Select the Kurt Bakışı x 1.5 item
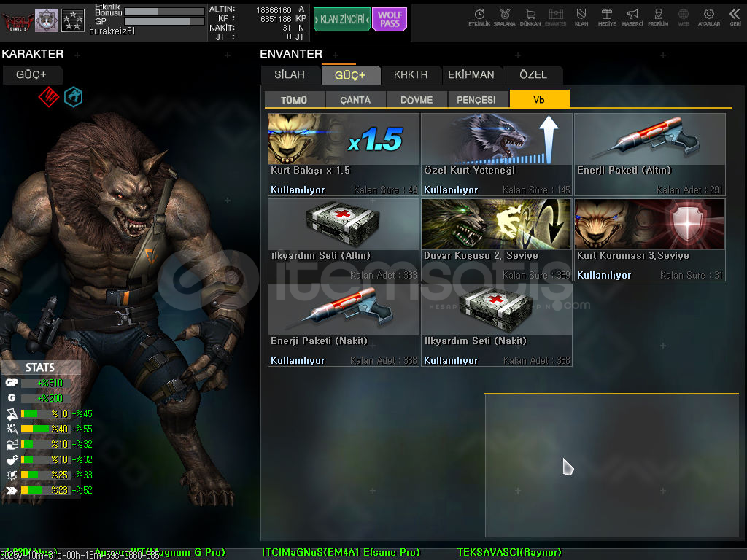This screenshot has height=560, width=747. pyautogui.click(x=344, y=155)
